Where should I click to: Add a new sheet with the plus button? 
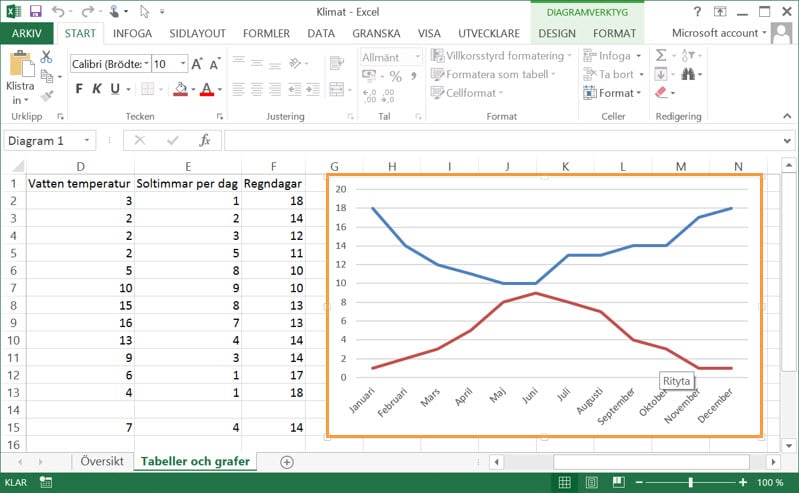tap(287, 462)
